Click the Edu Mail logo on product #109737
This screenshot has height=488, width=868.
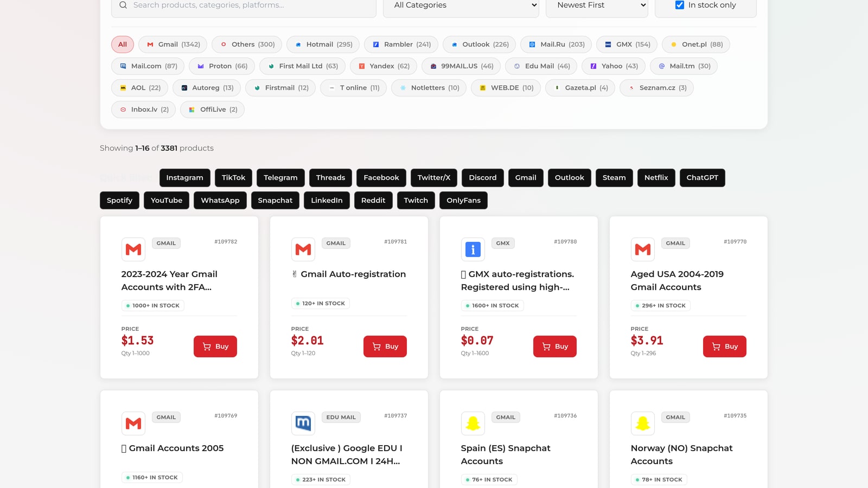click(303, 423)
